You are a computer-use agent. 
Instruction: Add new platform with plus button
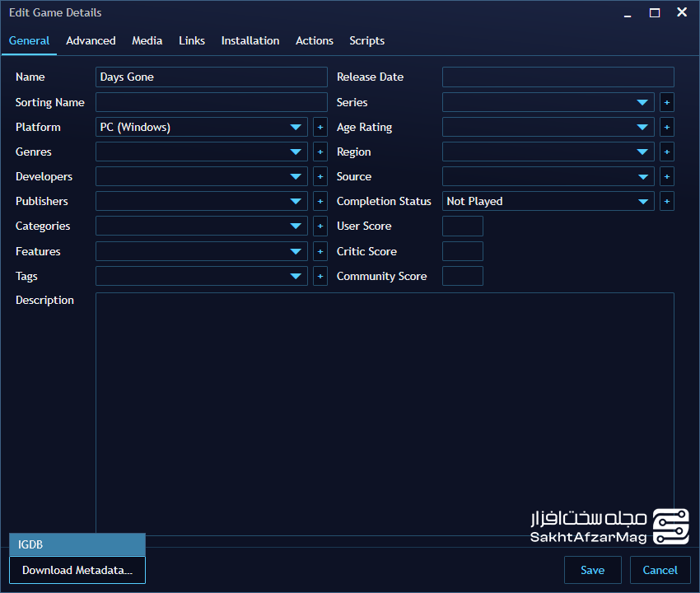coord(320,128)
